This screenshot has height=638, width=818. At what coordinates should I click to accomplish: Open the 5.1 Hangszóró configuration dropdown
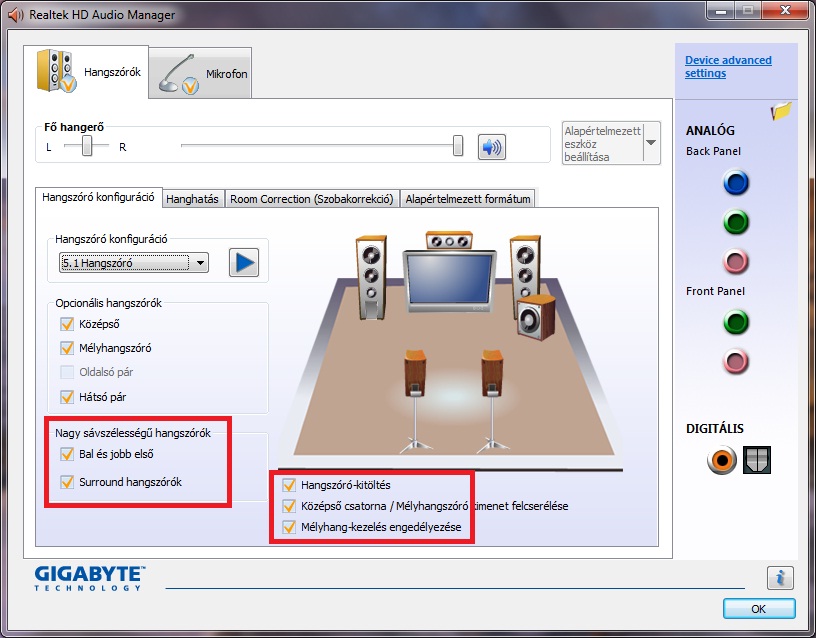tap(134, 263)
